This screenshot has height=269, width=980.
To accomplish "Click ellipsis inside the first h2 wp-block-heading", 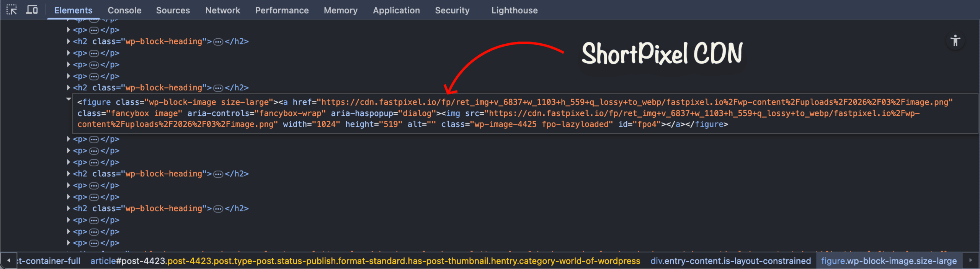I will click(x=218, y=42).
